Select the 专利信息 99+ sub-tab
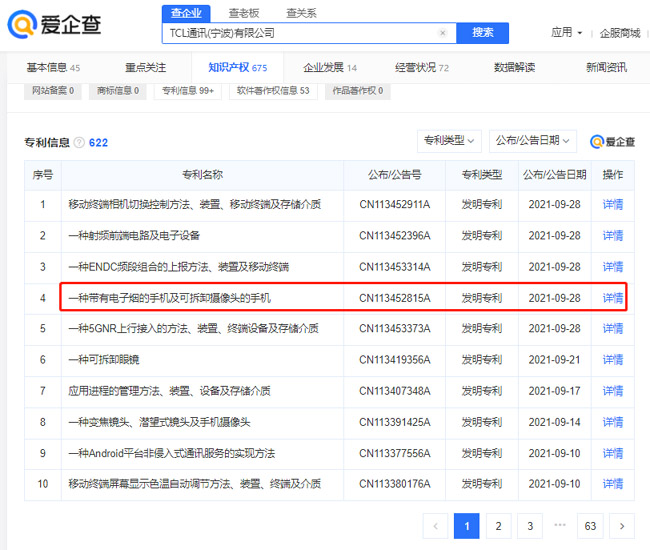The image size is (650, 550). (188, 91)
